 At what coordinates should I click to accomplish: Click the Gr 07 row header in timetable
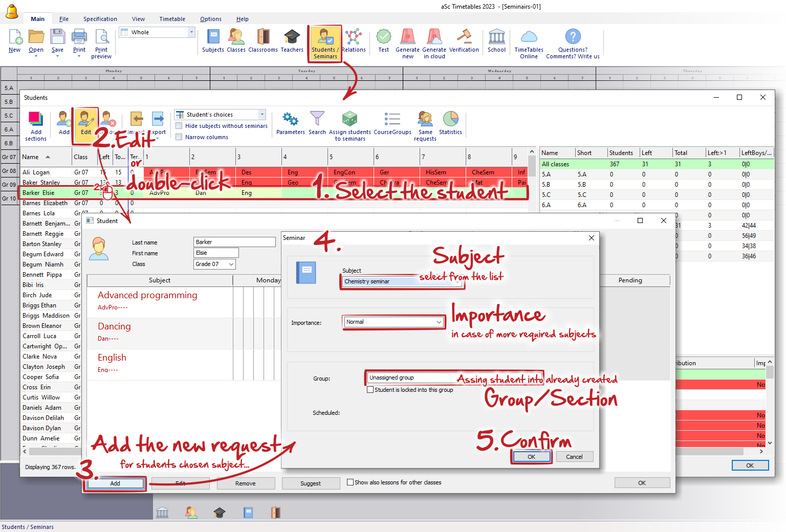[x=9, y=157]
